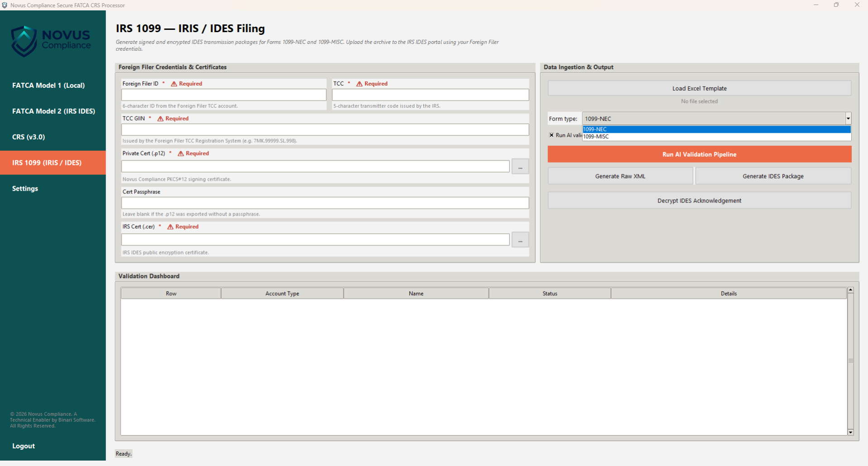Click the dashboard scrollbar up arrow

coord(851,290)
